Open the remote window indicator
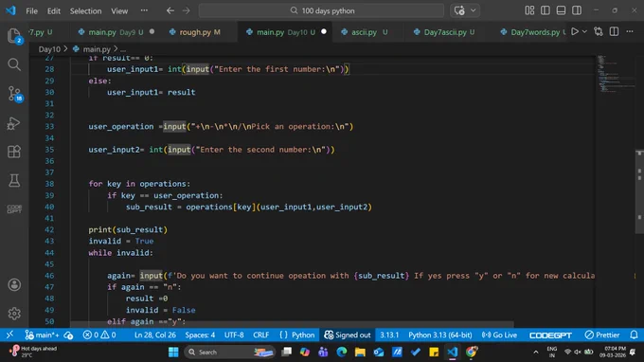644x362 pixels. 9,335
